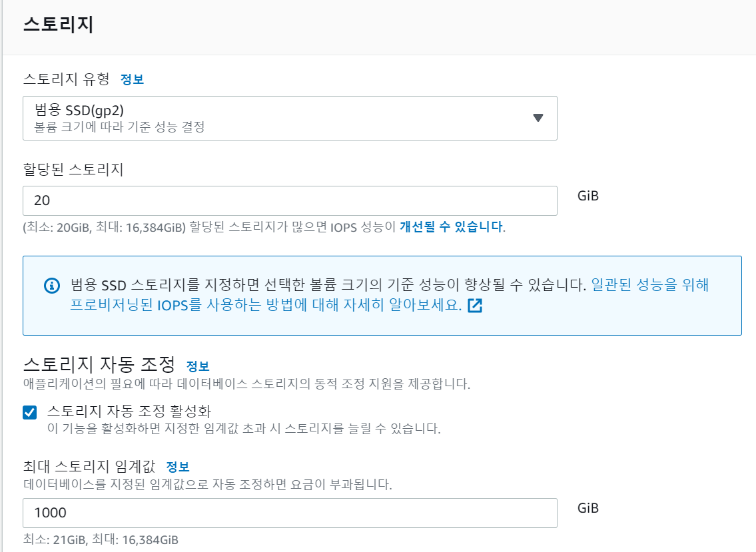Click the 스토리지 section heading

[58, 25]
